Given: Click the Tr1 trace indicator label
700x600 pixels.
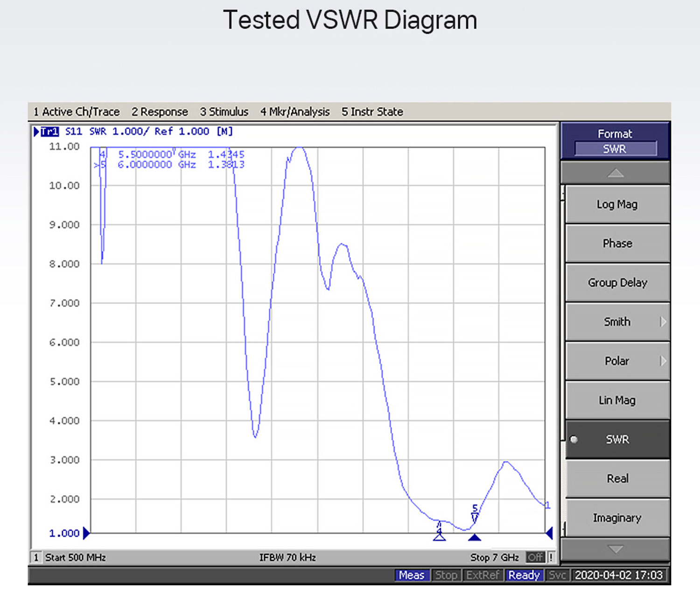Looking at the screenshot, I should (49, 132).
